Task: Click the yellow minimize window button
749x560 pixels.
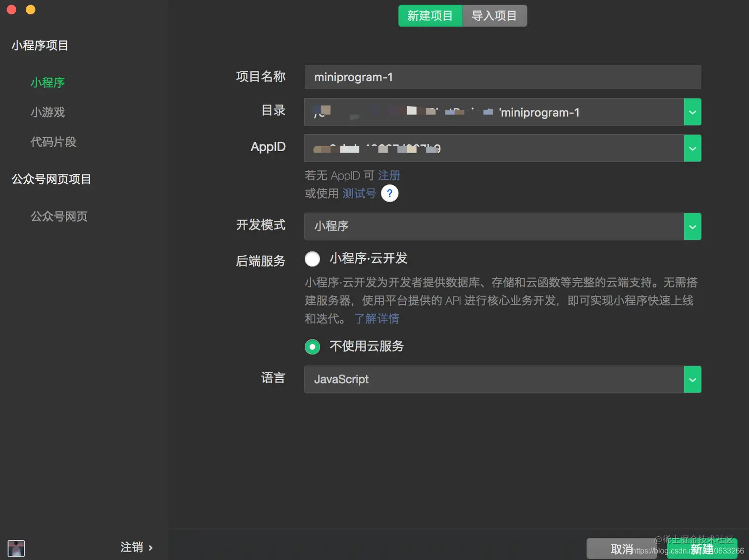Action: (31, 9)
